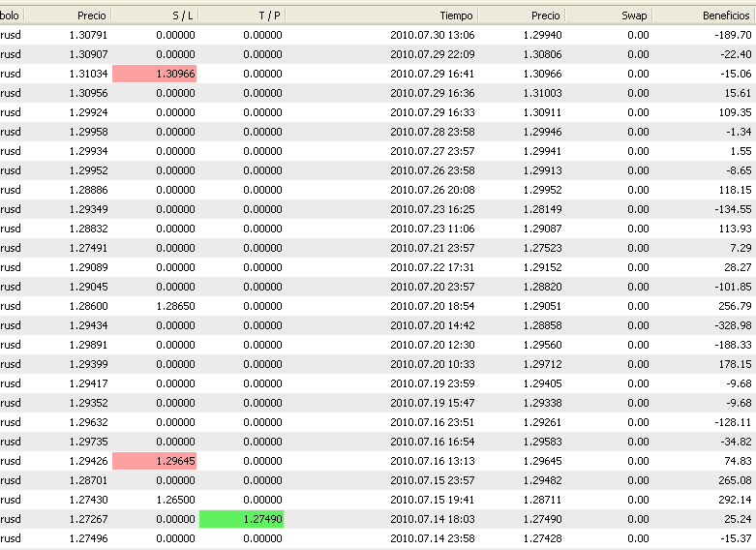
Task: Click the time 2010.07.28 23:58
Action: click(x=433, y=132)
